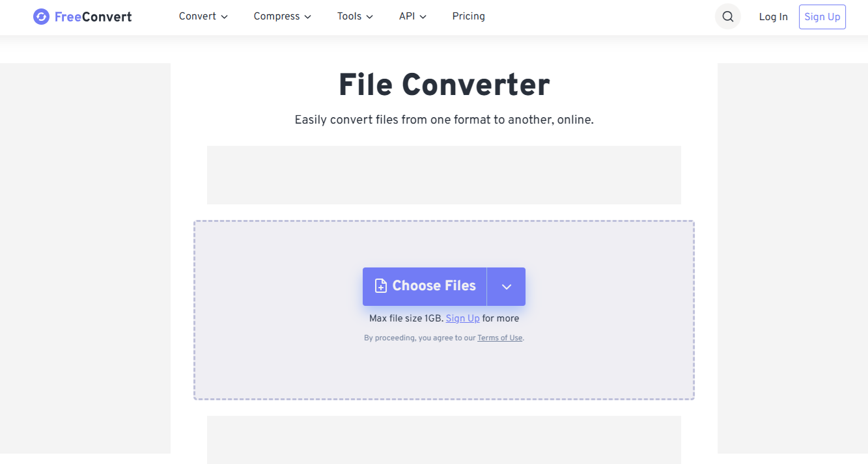
Task: Click the magnifying glass search icon
Action: pos(727,17)
